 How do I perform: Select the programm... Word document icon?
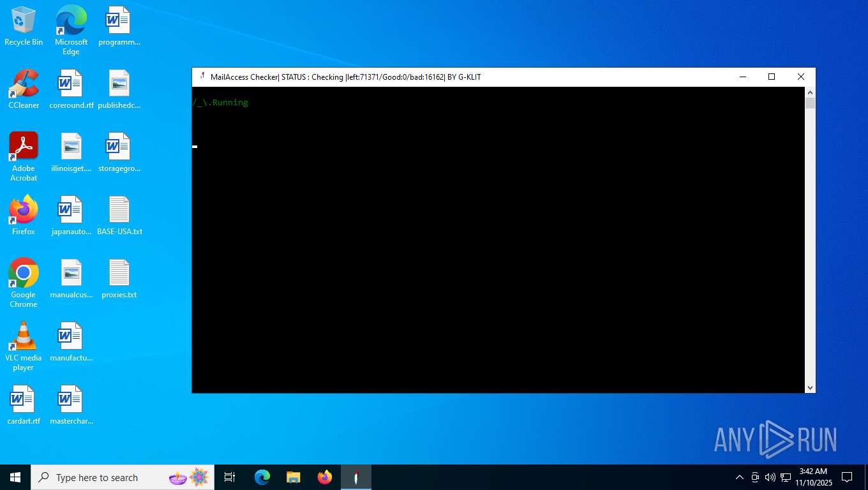pos(119,27)
